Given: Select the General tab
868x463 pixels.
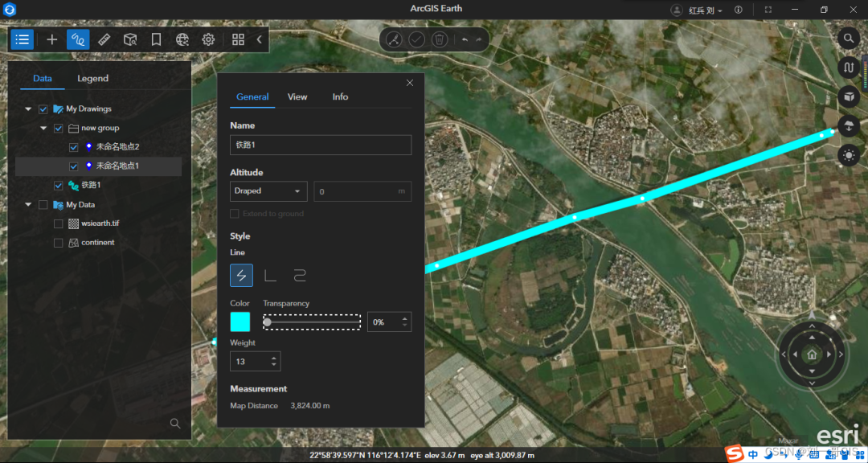Looking at the screenshot, I should coord(252,97).
